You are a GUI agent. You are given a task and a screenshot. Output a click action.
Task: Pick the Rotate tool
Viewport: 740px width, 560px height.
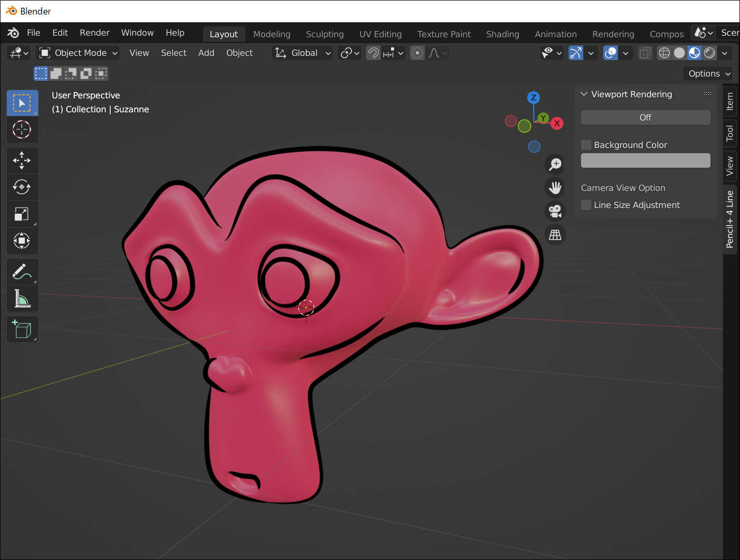pos(22,187)
